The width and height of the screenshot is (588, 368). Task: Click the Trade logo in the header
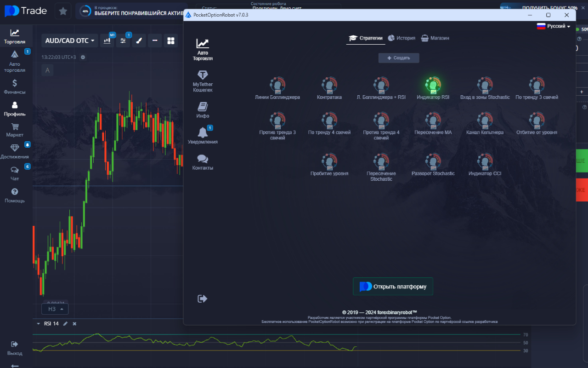coord(26,11)
